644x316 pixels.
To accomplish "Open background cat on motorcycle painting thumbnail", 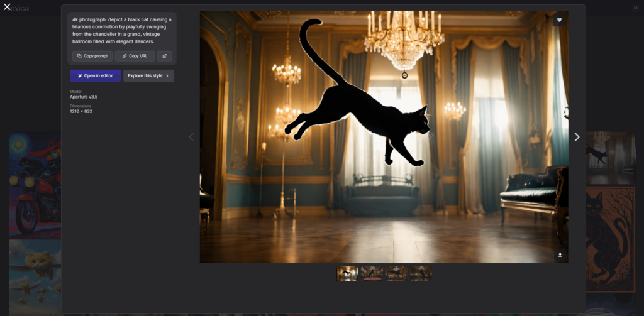I will pos(35,185).
